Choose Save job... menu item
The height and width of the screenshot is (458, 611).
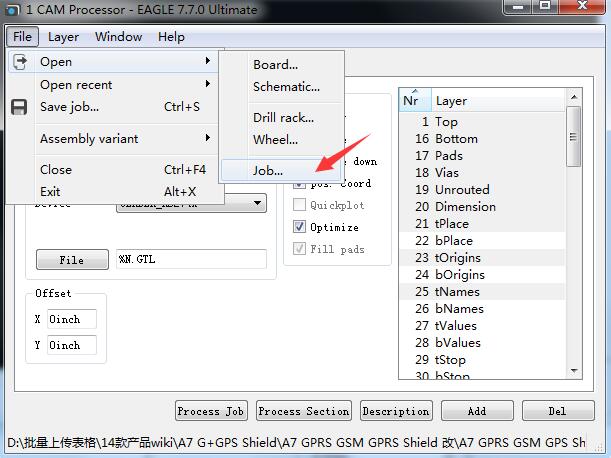pyautogui.click(x=113, y=107)
